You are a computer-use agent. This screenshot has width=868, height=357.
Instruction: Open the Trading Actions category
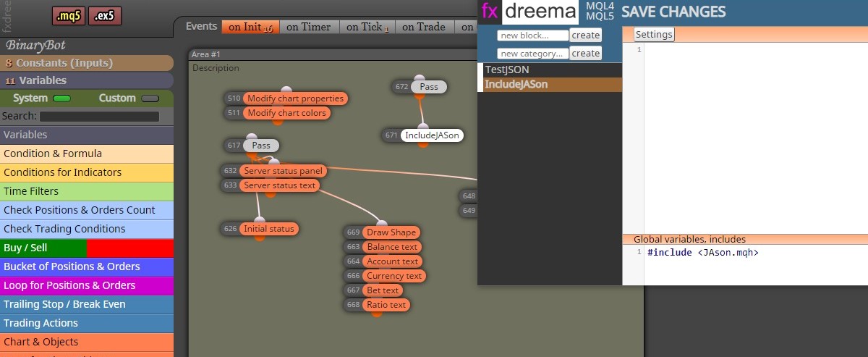(x=87, y=323)
